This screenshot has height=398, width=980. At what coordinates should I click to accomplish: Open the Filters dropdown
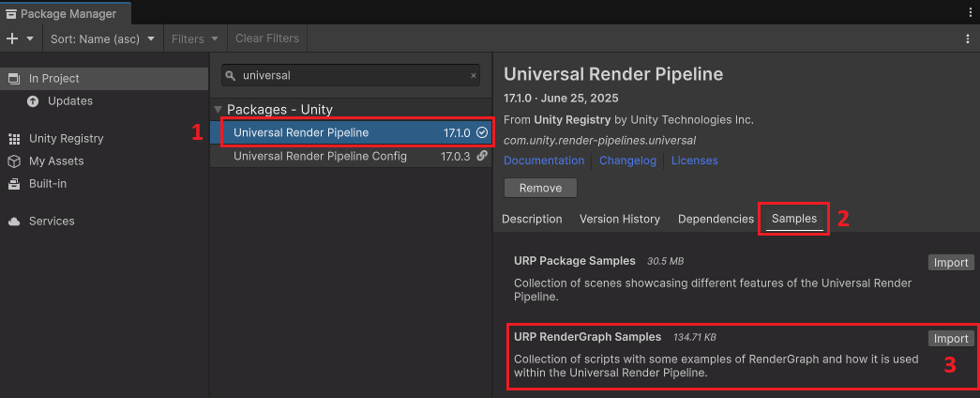(x=195, y=38)
